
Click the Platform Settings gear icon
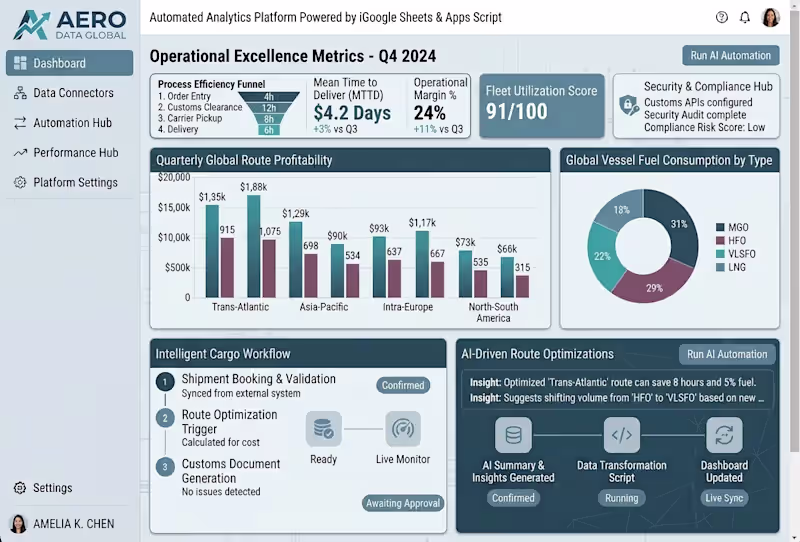pos(20,182)
